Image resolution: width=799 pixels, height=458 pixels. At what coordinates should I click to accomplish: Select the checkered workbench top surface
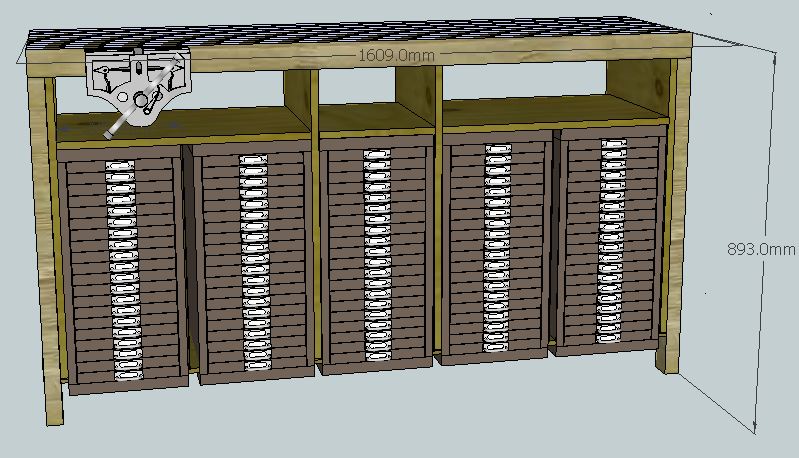(357, 32)
